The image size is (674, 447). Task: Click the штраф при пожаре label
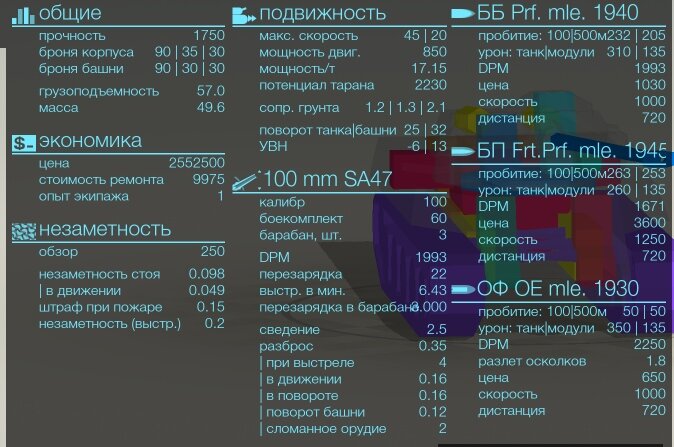point(101,307)
